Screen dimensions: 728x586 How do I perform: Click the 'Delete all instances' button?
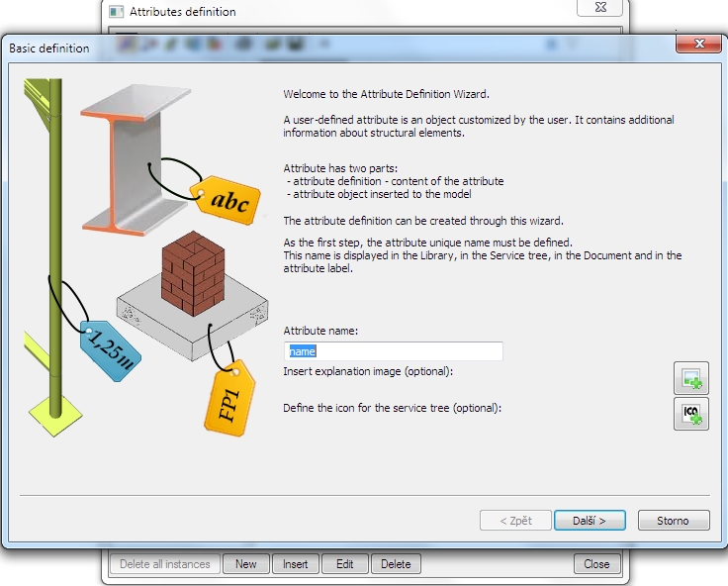165,564
